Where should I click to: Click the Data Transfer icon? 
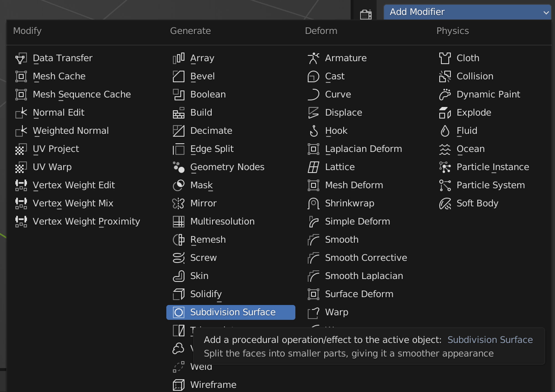pyautogui.click(x=21, y=58)
